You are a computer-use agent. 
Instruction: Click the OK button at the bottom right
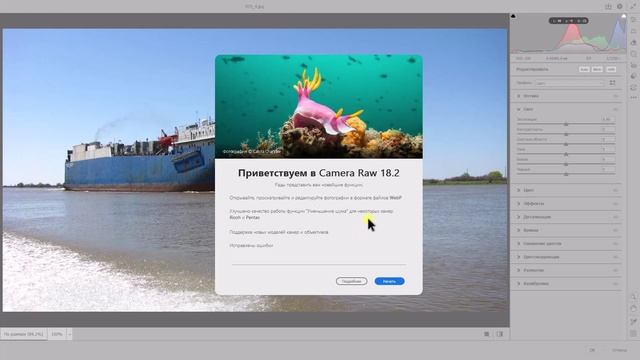592,350
